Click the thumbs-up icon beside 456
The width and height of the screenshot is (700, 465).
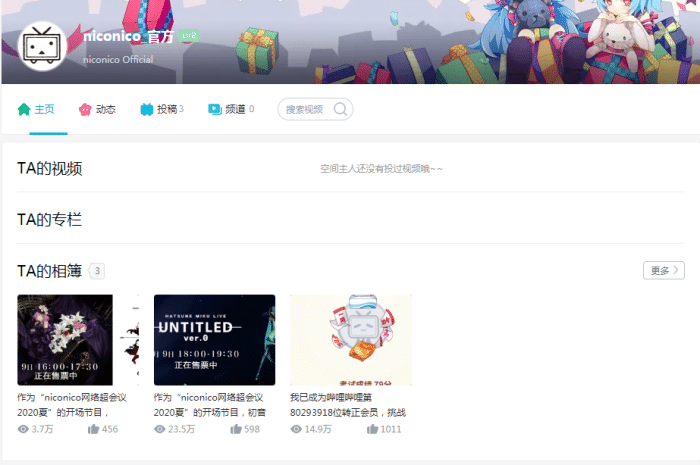[93, 429]
